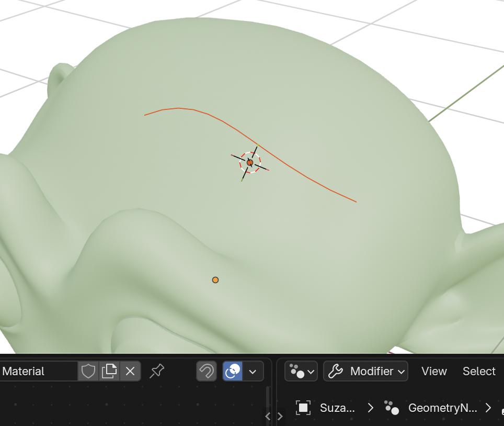
Task: Click the wrench icon on Modifier button
Action: click(336, 371)
